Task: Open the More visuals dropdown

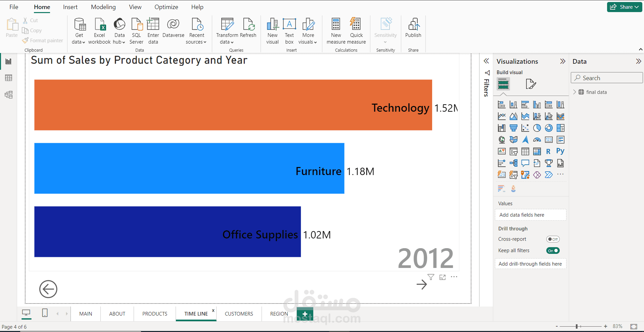Action: 308,31
